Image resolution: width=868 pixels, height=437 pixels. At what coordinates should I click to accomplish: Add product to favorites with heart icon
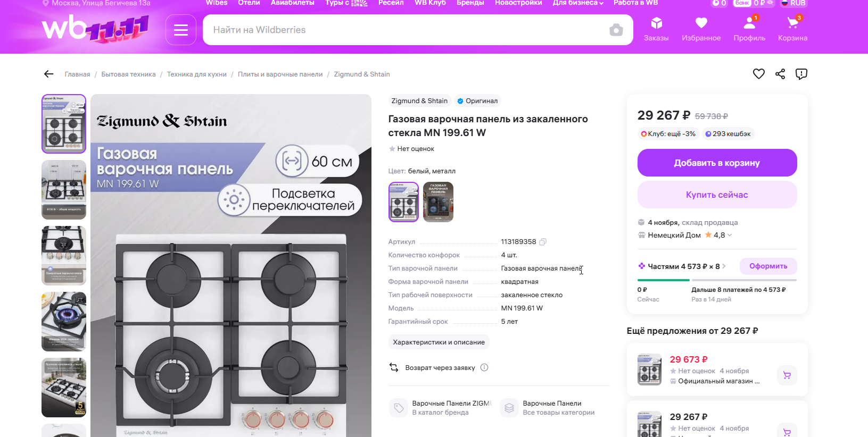click(759, 74)
